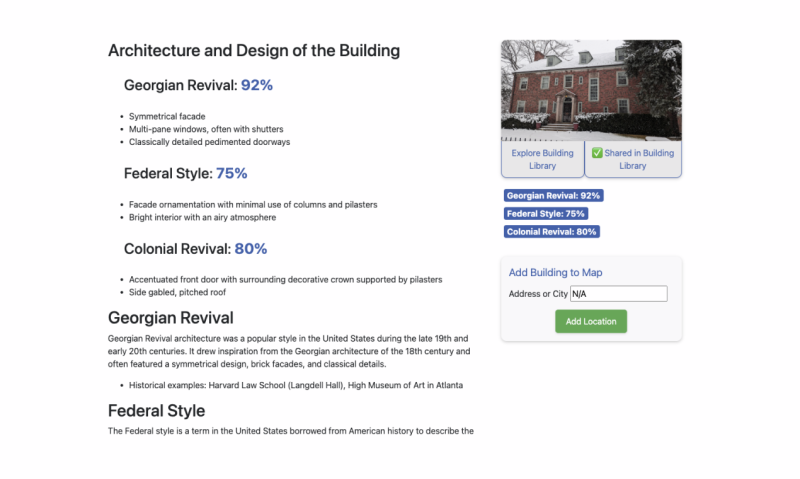Viewport: 800px width, 479px height.
Task: Click the Add Building to Map heading
Action: [x=556, y=272]
